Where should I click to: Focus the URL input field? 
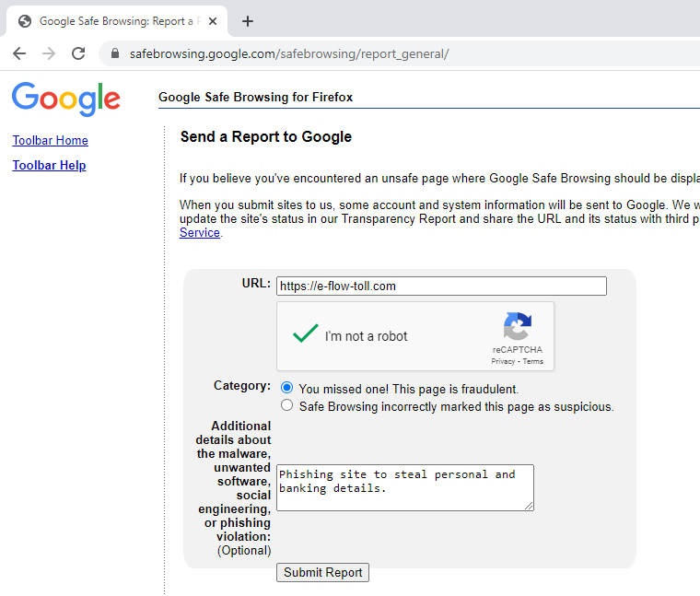[441, 286]
